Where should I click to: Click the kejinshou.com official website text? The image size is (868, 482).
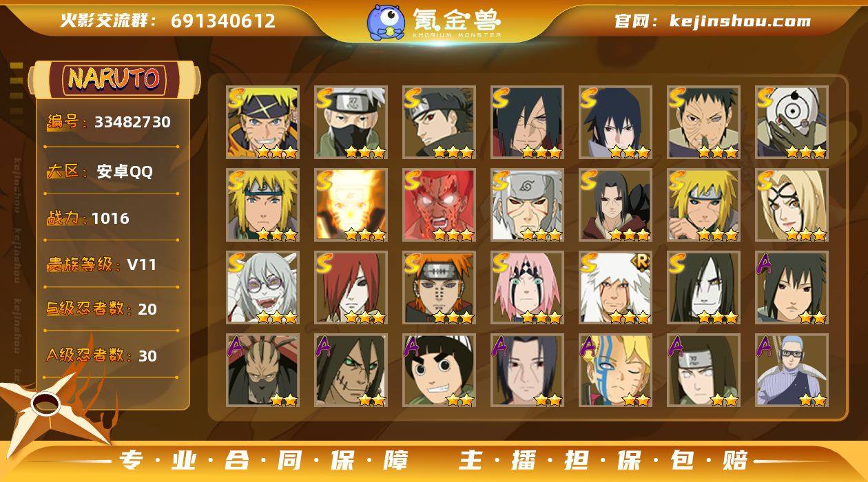pyautogui.click(x=740, y=21)
